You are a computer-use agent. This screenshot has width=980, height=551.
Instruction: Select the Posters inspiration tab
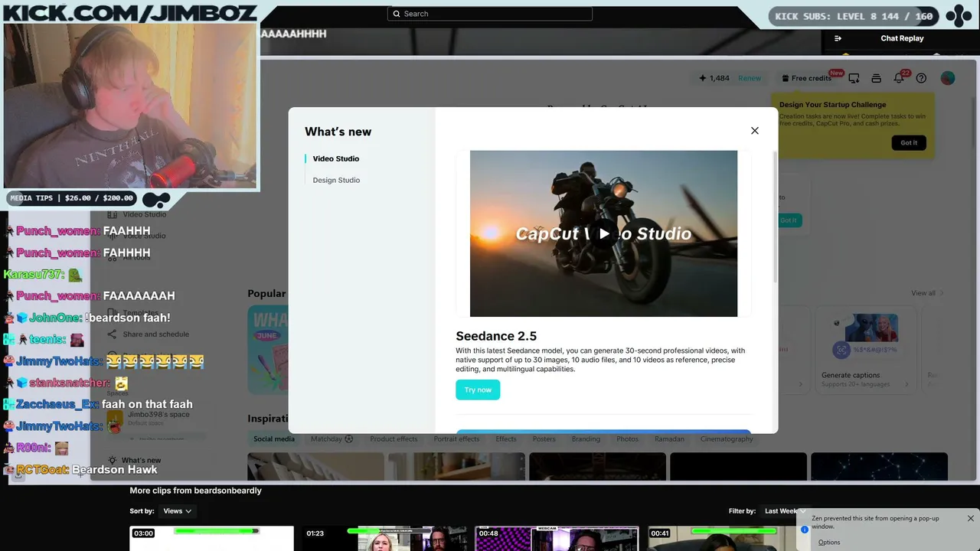(544, 439)
